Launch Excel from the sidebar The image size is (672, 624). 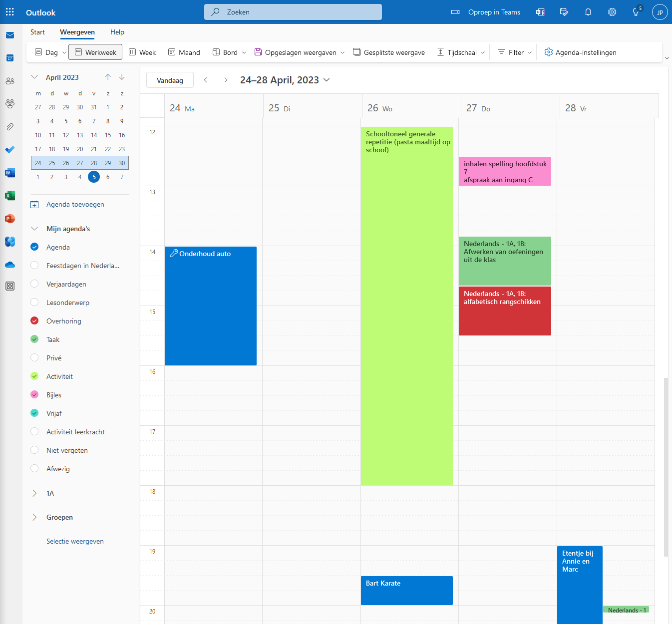tap(10, 196)
